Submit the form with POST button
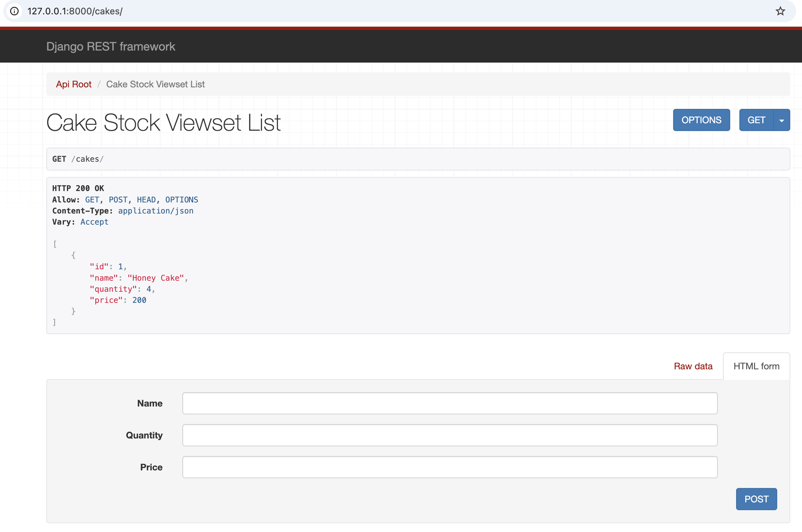The height and width of the screenshot is (532, 802). click(756, 499)
